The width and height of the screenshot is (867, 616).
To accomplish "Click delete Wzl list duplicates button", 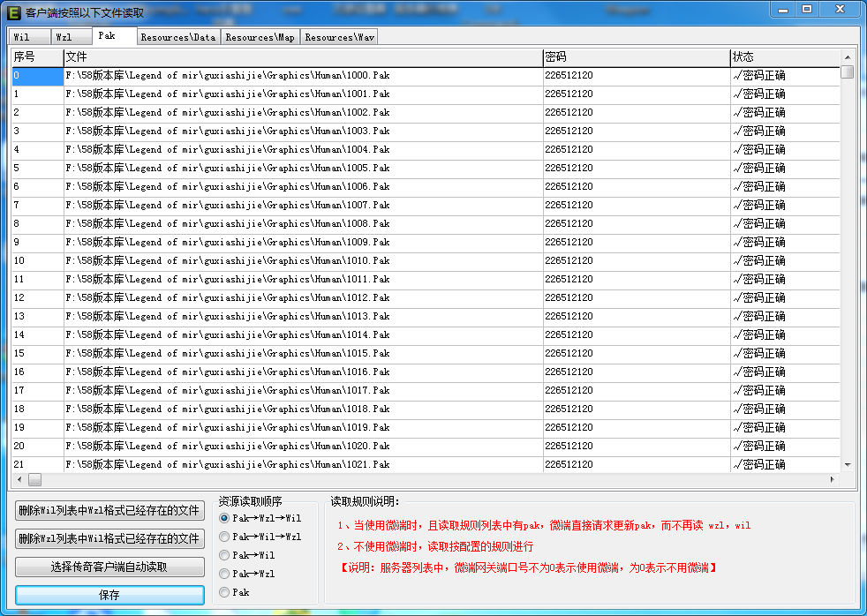I will [109, 538].
